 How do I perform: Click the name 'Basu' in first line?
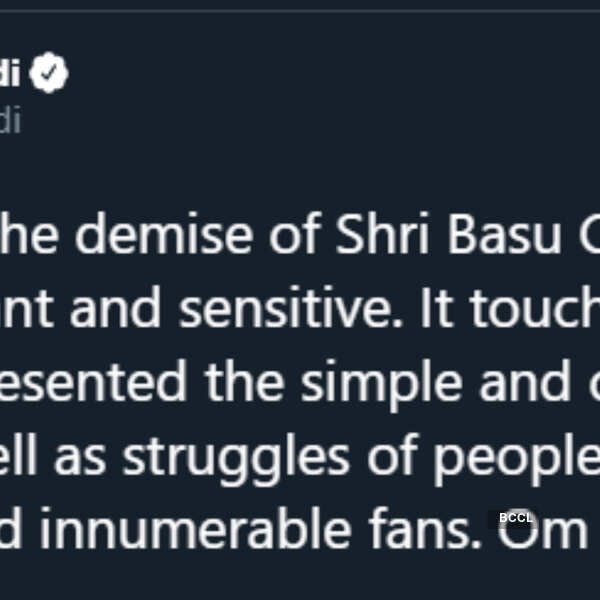(504, 233)
